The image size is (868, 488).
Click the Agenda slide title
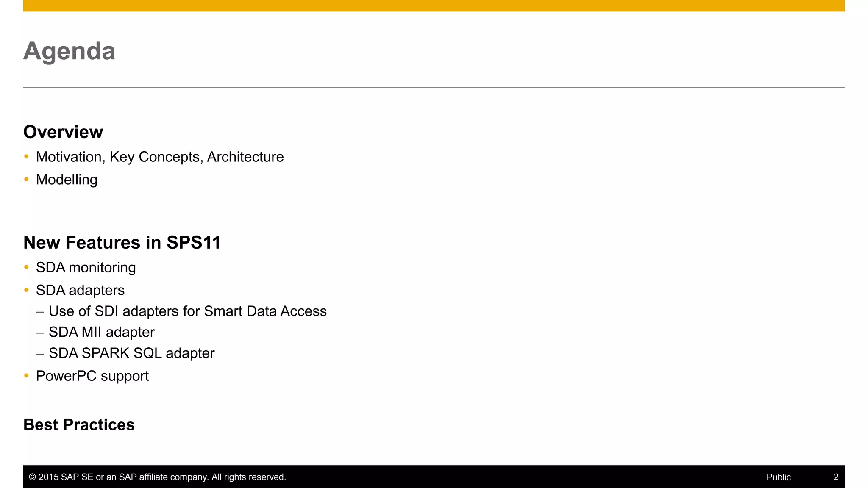[x=69, y=52]
